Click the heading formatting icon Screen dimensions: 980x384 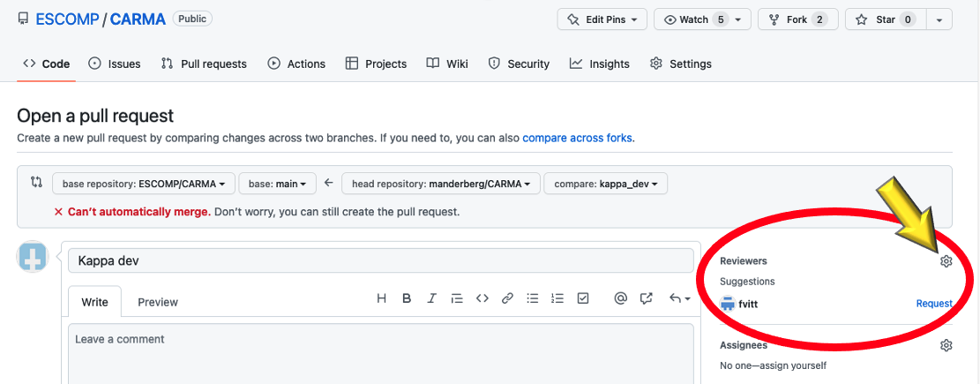click(382, 298)
